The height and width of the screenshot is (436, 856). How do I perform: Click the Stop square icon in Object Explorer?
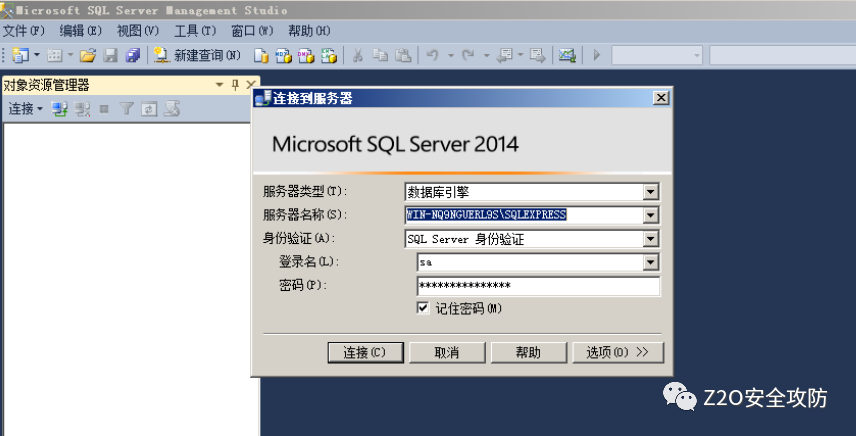click(x=104, y=109)
